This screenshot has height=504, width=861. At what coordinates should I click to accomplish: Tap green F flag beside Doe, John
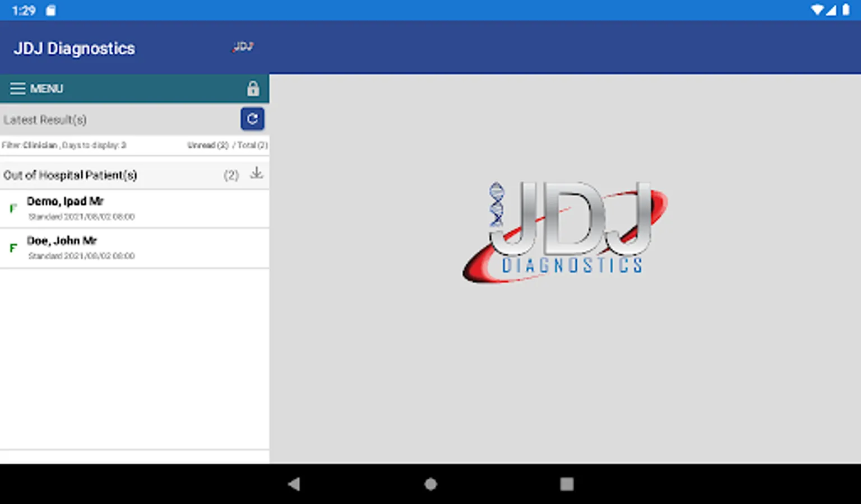(x=13, y=248)
